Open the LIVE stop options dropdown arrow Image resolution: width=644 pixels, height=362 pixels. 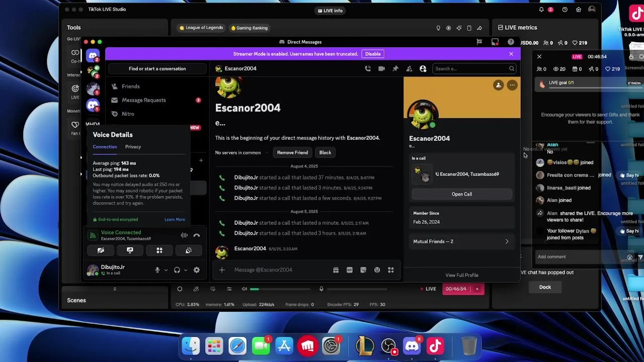point(477,289)
